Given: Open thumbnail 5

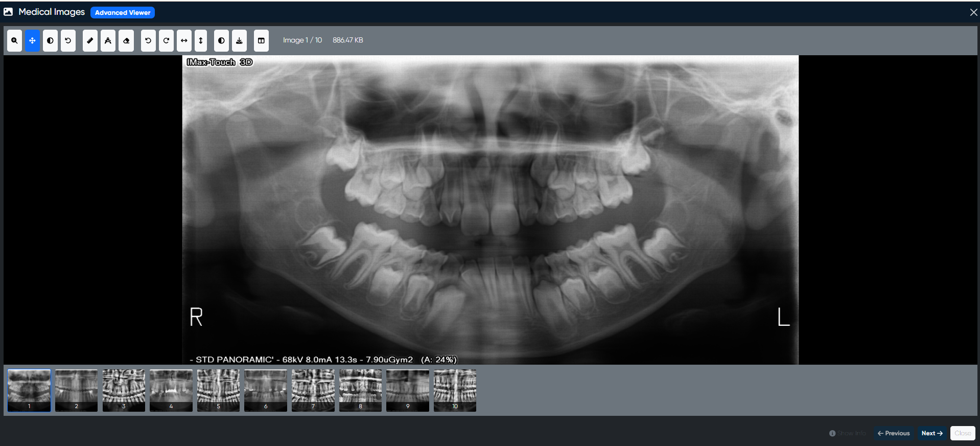Looking at the screenshot, I should point(218,391).
